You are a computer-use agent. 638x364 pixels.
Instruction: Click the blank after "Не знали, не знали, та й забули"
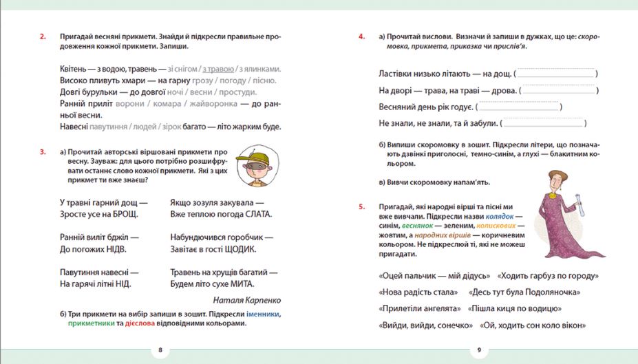(x=544, y=123)
